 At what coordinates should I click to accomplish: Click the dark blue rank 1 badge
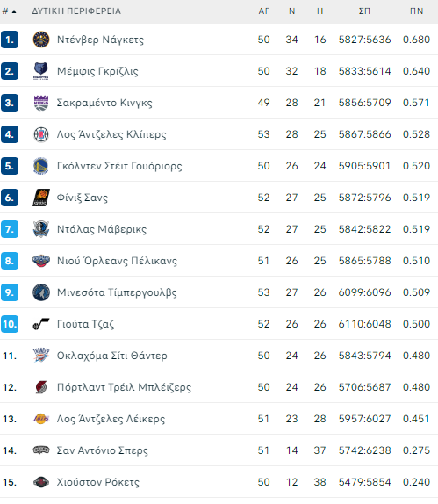pyautogui.click(x=10, y=40)
